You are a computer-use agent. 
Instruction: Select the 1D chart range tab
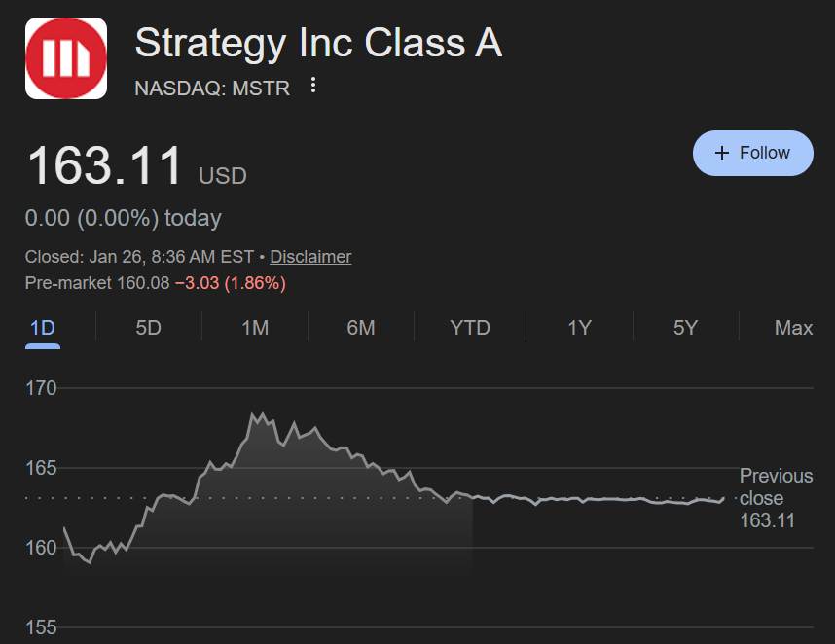click(x=43, y=328)
